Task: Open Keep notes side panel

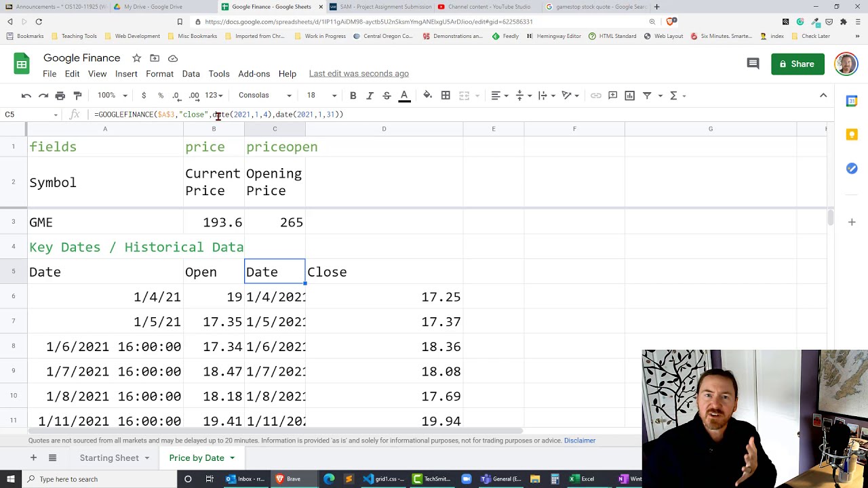Action: (x=852, y=135)
